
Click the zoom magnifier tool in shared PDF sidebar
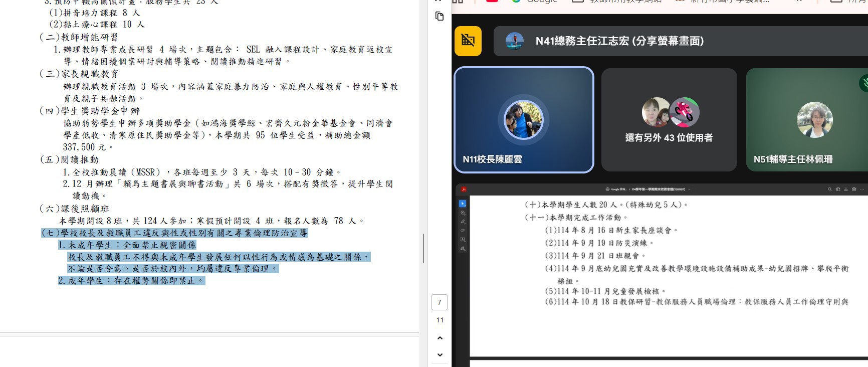pos(463,213)
